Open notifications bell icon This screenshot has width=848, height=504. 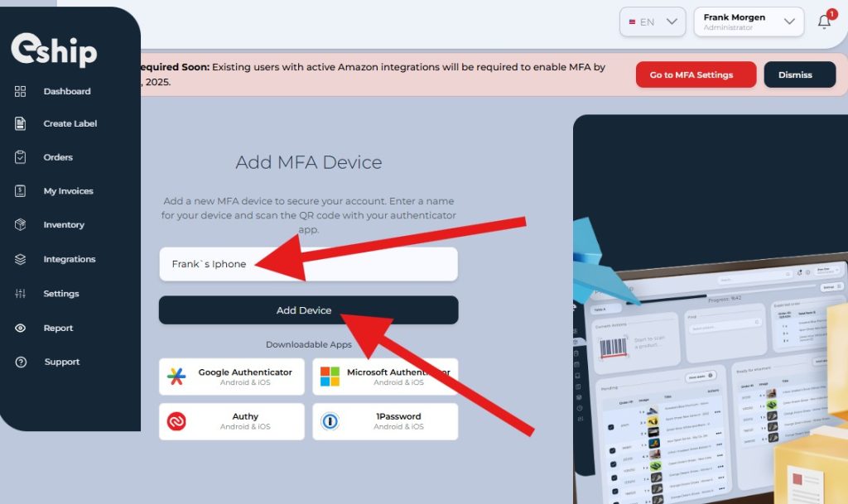(x=824, y=22)
